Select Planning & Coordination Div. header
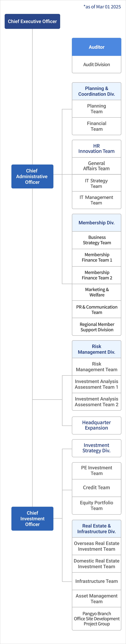The image size is (126, 644). 96,91
